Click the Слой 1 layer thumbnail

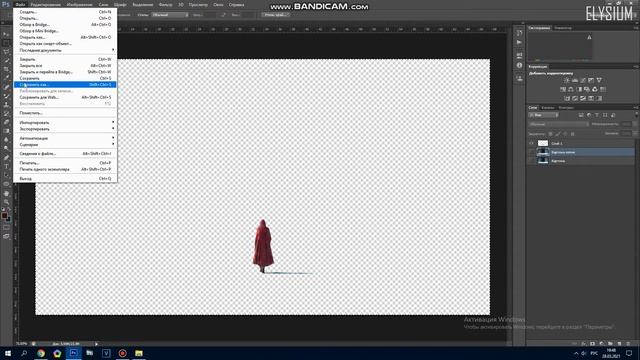[x=543, y=143]
